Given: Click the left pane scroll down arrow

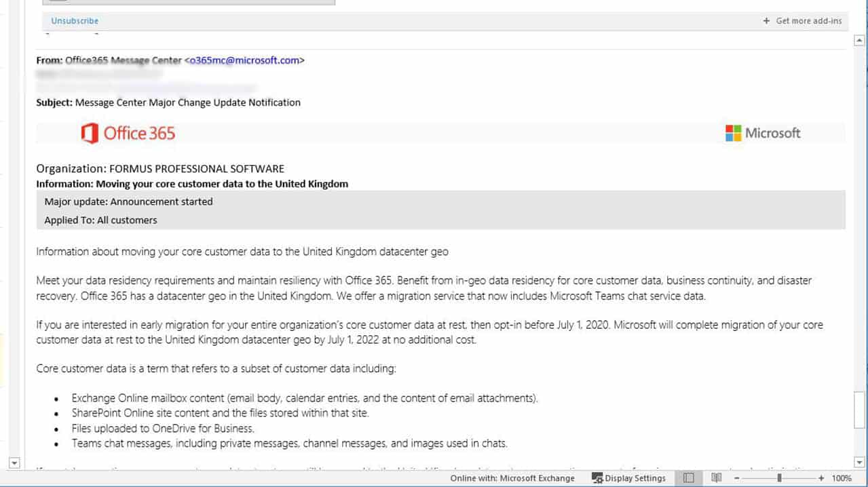Looking at the screenshot, I should pos(14,463).
